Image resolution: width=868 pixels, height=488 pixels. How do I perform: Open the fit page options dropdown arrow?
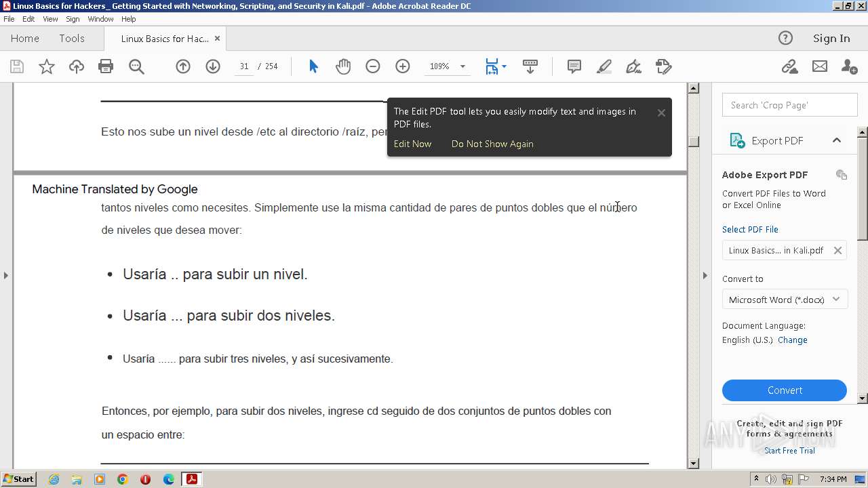click(504, 66)
